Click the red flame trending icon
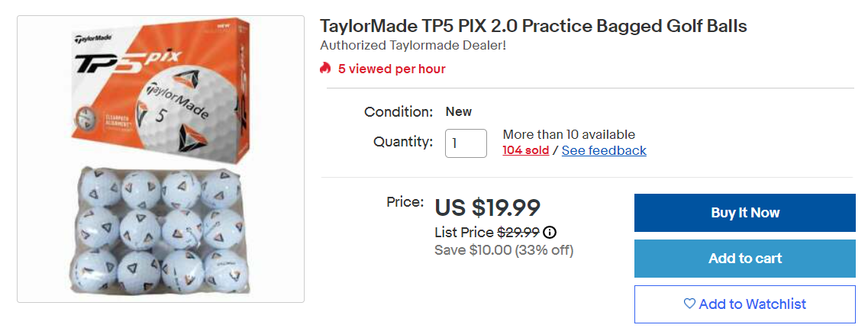Viewport: 868px width, 328px height. pyautogui.click(x=326, y=69)
